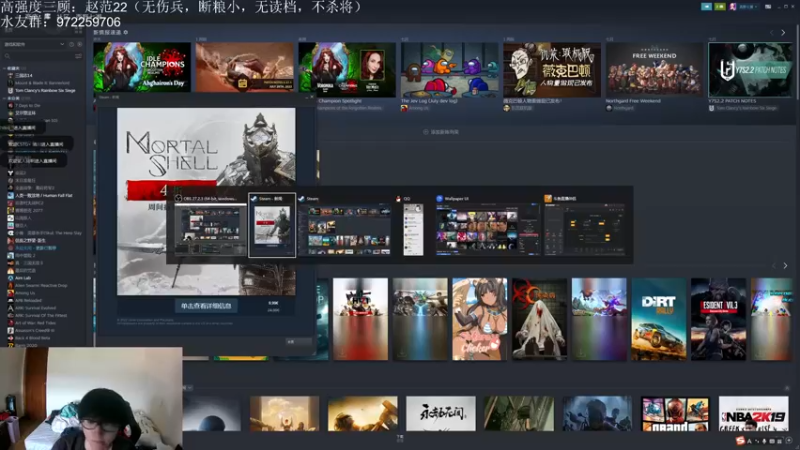Image resolution: width=800 pixels, height=450 pixels.
Task: Click the view details button under Mortal Shell
Action: tap(206, 306)
